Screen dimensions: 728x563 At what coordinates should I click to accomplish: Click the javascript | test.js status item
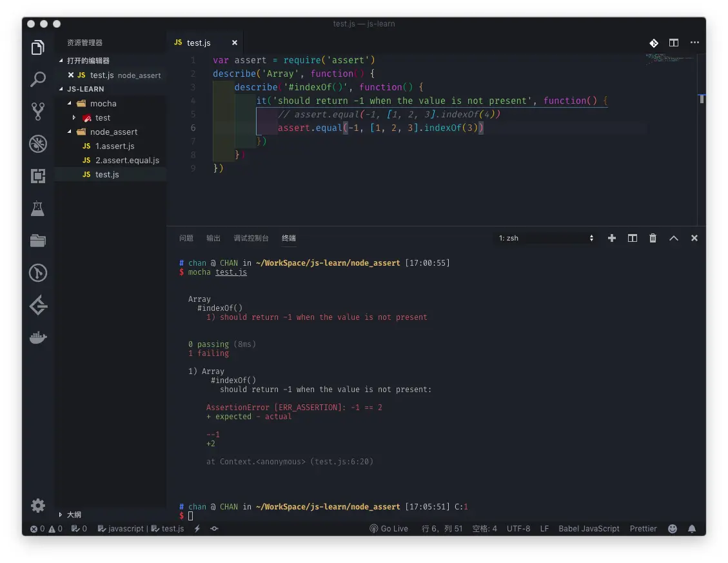(141, 529)
